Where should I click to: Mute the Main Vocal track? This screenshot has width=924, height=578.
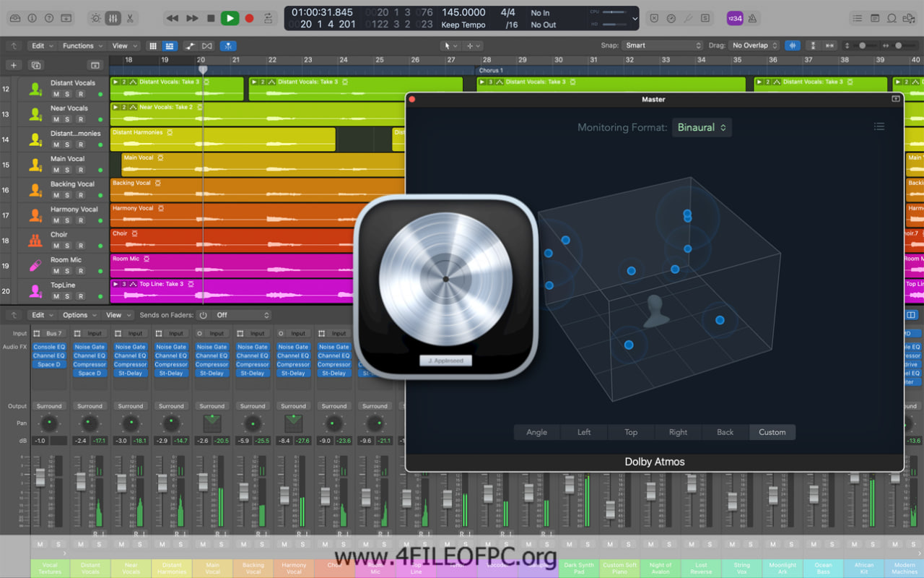tap(56, 170)
